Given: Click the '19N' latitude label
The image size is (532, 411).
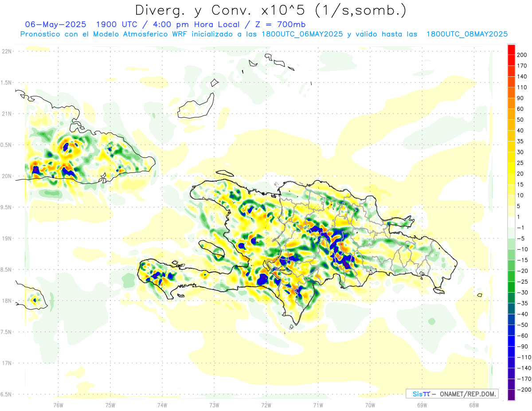Looking at the screenshot, I should tap(7, 238).
